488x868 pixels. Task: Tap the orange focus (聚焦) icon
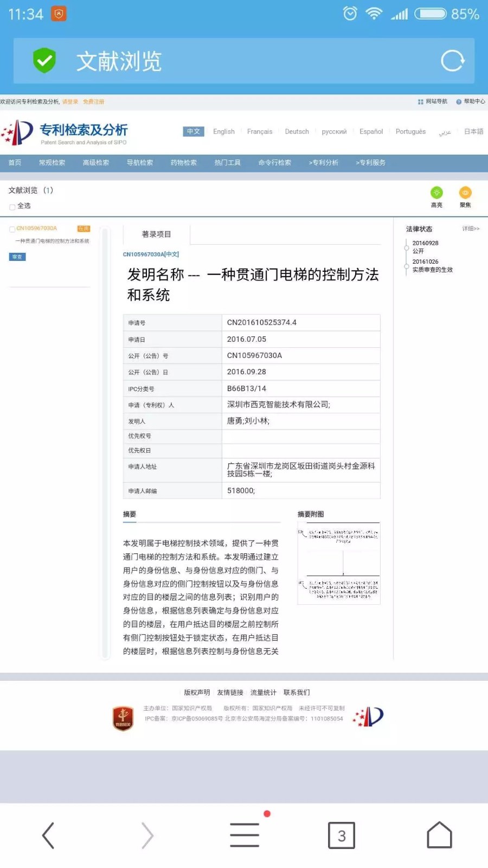coord(465,193)
